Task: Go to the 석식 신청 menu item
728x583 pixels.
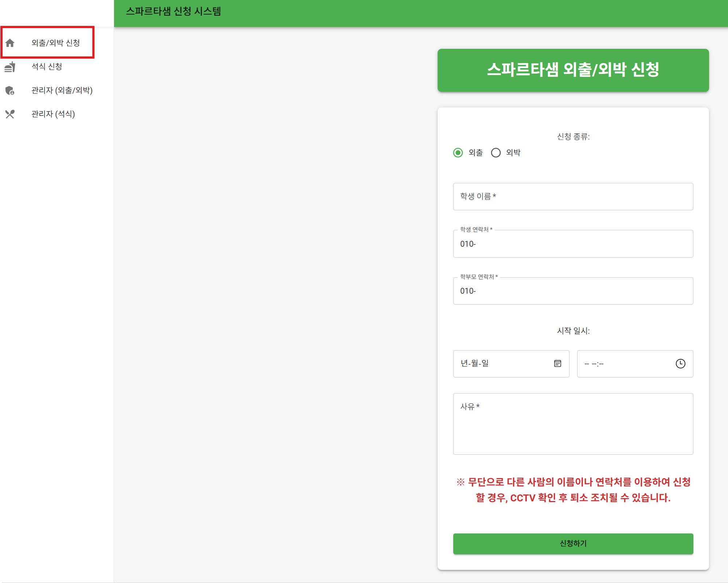Action: (x=47, y=67)
